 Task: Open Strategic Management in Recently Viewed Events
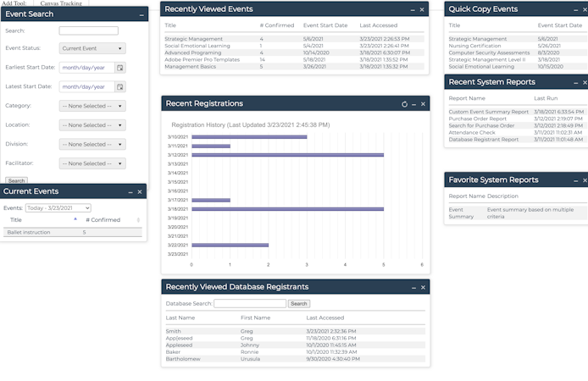click(x=193, y=39)
